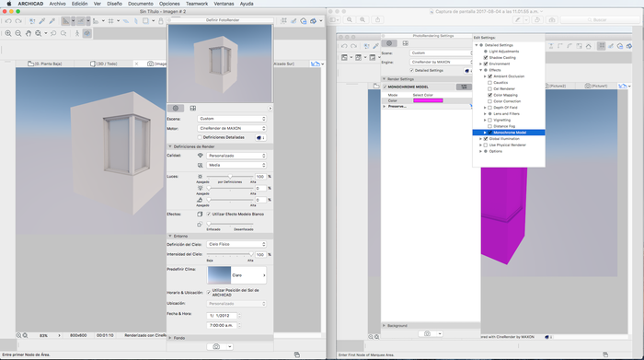Collapse the Definiciones de Render section
This screenshot has width=644, height=360.
[170, 146]
